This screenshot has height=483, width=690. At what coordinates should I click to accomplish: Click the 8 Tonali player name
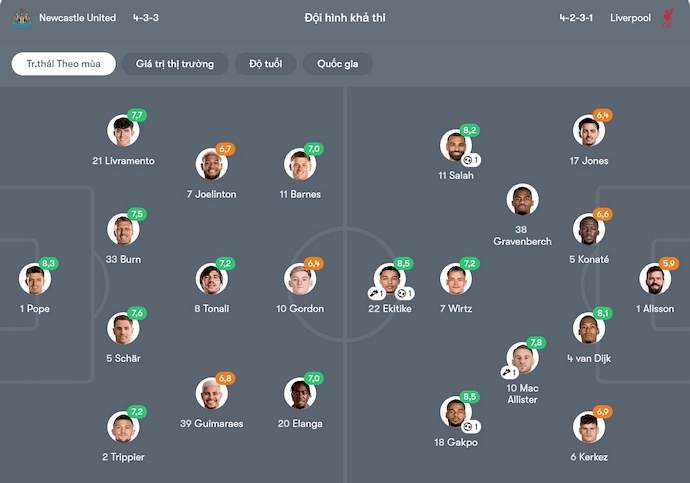[212, 309]
